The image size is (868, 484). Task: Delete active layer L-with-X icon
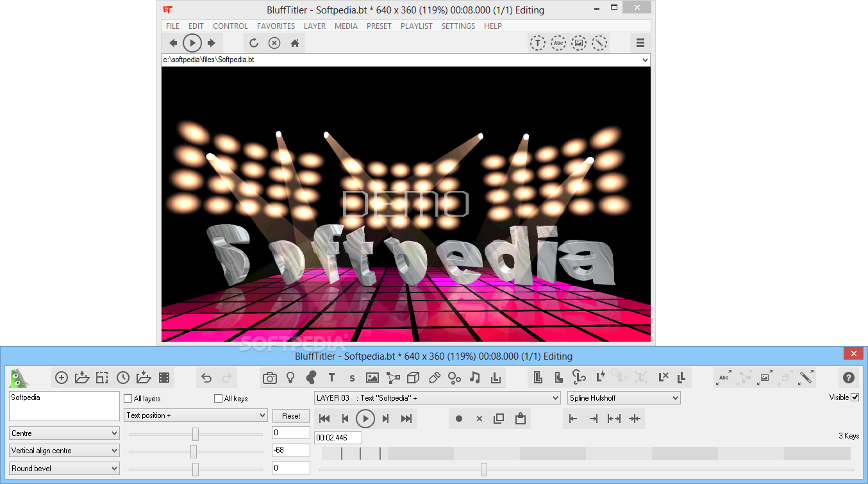[x=664, y=378]
